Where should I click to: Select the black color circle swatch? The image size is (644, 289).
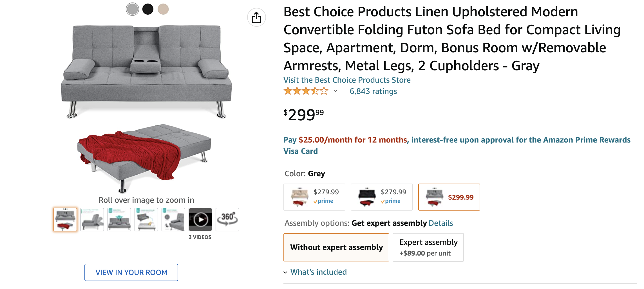tap(148, 9)
